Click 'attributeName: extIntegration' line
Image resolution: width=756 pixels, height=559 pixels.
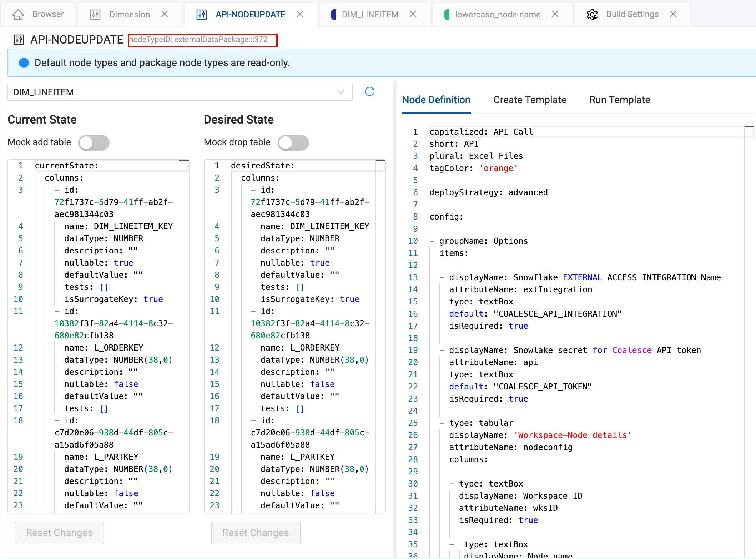click(x=520, y=289)
